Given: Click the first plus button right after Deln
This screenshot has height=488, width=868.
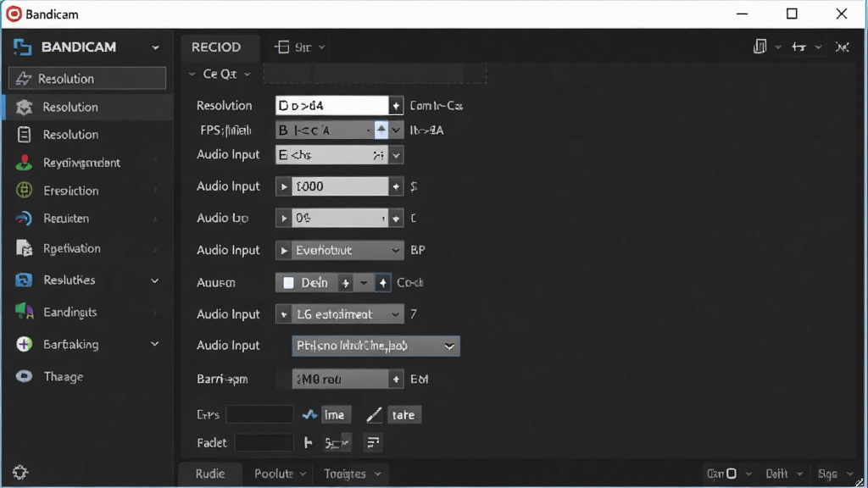Looking at the screenshot, I should [x=346, y=283].
